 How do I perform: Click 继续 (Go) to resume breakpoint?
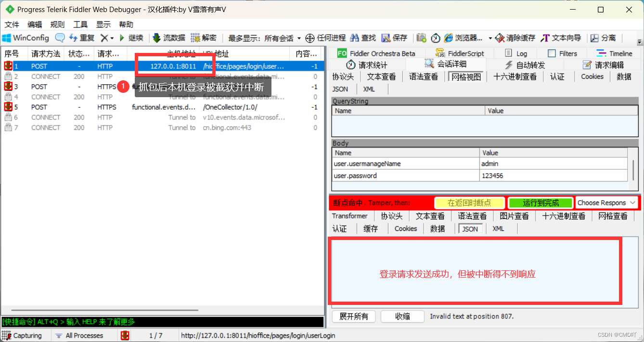[131, 38]
